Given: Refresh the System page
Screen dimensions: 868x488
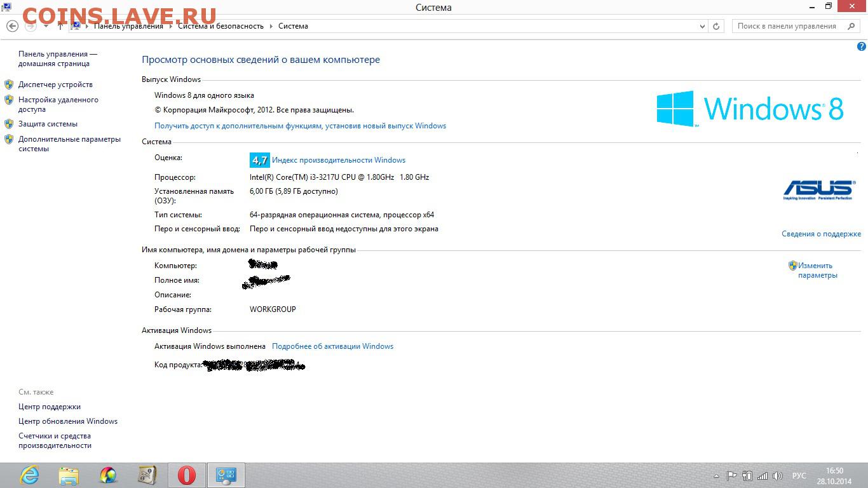Looking at the screenshot, I should [716, 26].
